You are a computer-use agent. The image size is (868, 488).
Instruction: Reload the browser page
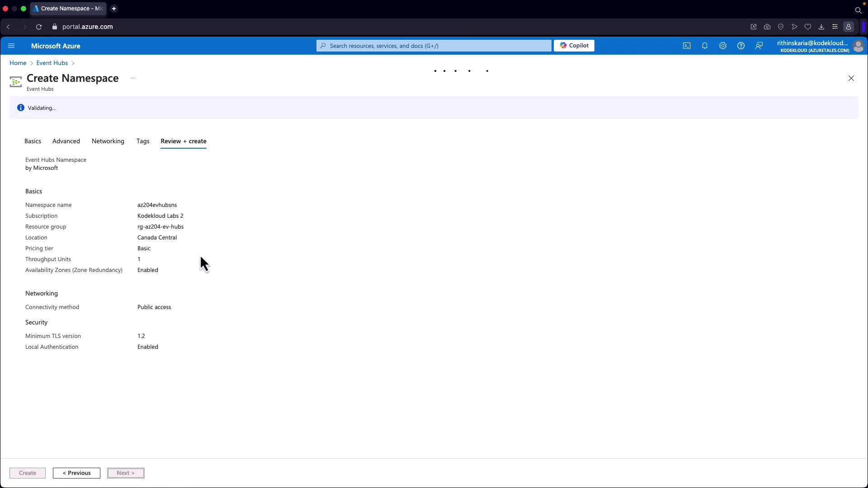point(39,27)
